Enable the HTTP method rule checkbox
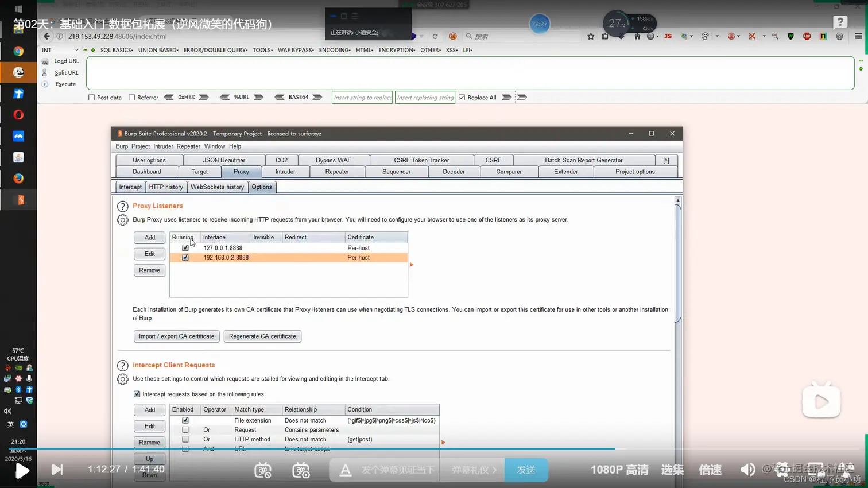 coord(185,439)
